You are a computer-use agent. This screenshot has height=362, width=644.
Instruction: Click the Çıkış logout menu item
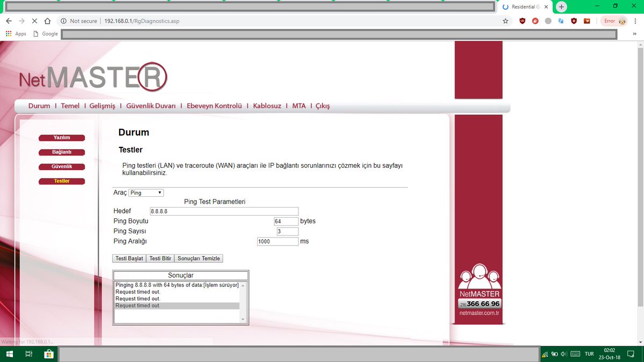323,106
